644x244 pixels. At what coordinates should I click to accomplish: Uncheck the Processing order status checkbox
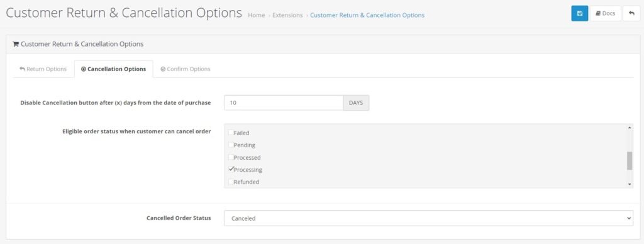coord(231,169)
